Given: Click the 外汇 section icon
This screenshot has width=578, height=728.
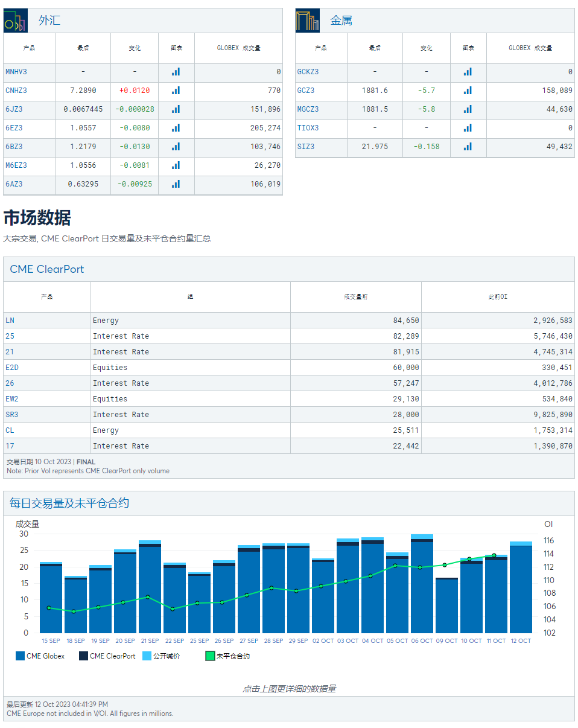Looking at the screenshot, I should tap(16, 21).
